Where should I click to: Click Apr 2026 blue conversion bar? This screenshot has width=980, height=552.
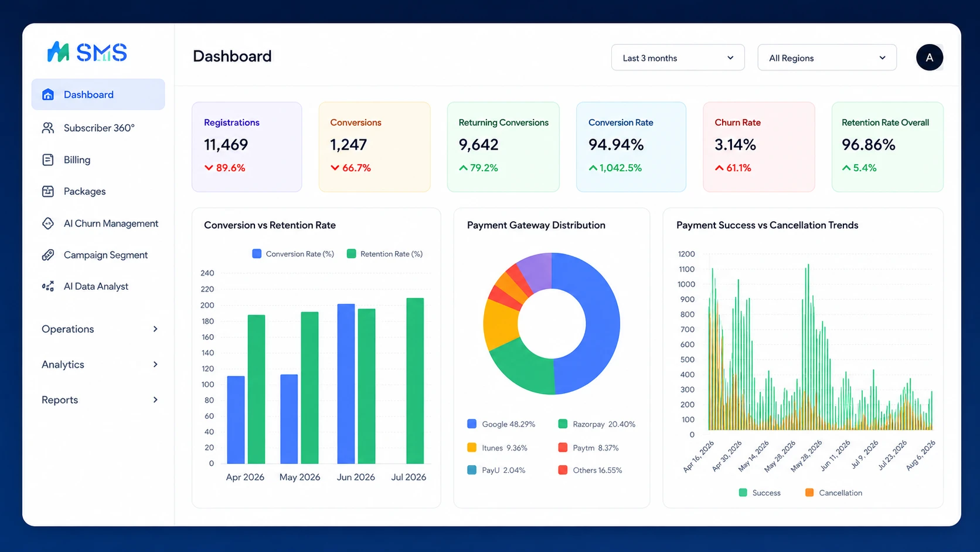(236, 420)
